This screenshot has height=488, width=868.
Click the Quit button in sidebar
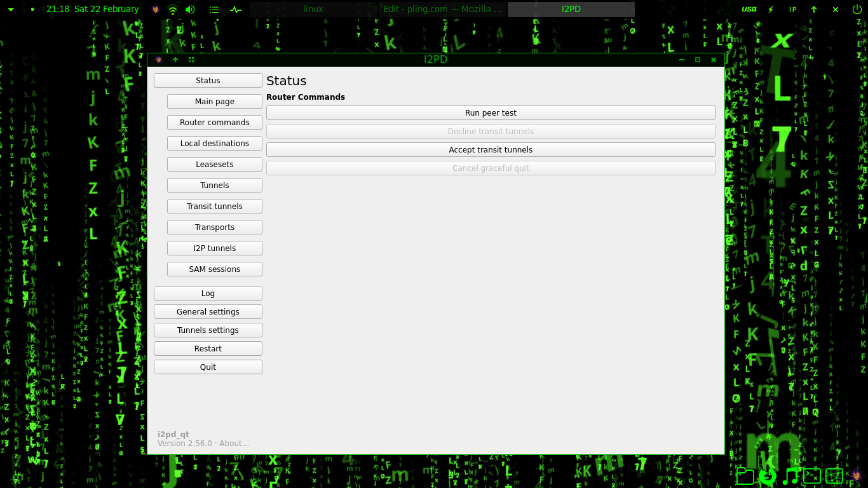pos(208,367)
